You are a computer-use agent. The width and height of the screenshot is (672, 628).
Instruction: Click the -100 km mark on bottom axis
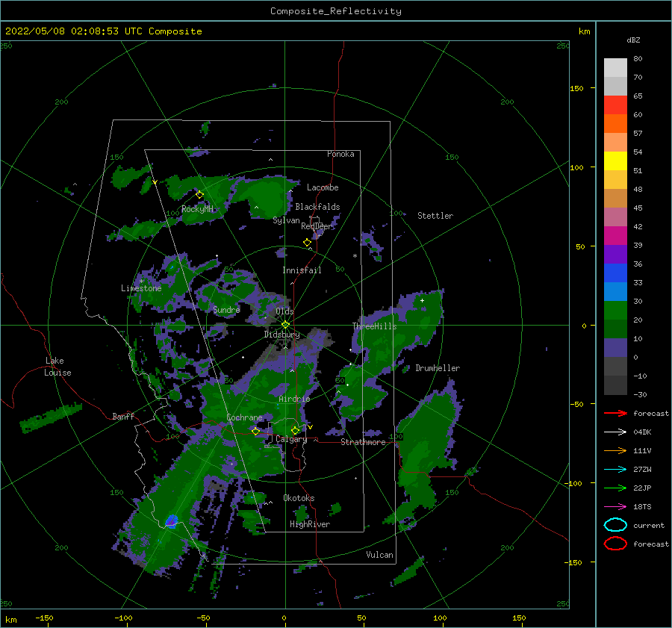[x=123, y=618]
